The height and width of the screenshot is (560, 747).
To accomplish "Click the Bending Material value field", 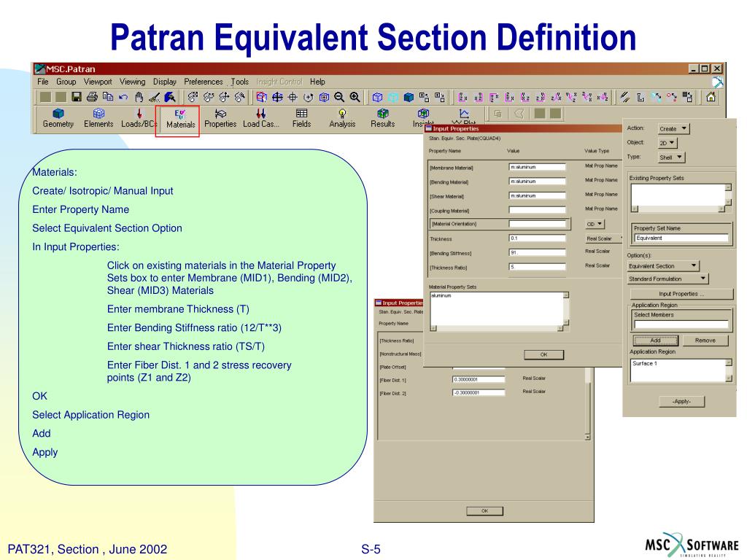I will coord(538,182).
